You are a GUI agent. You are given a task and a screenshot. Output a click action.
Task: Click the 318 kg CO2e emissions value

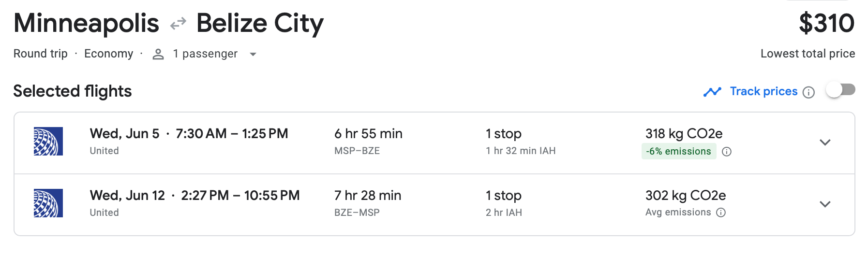tap(684, 134)
